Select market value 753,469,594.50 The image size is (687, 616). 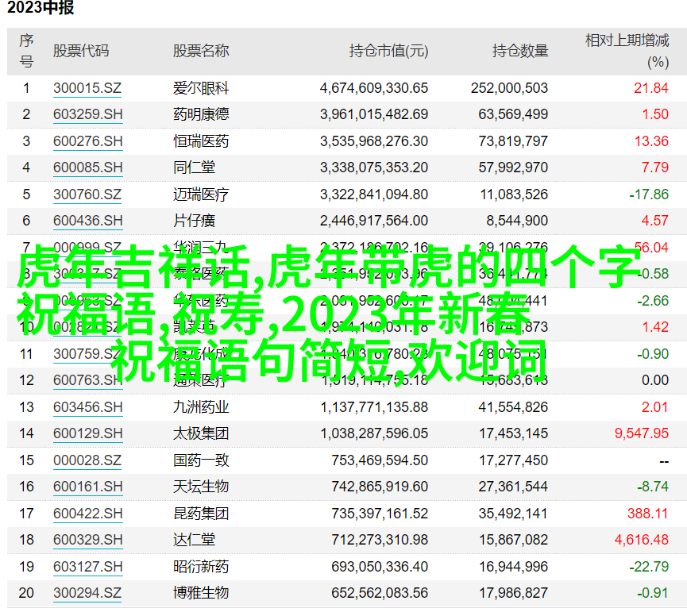point(380,460)
